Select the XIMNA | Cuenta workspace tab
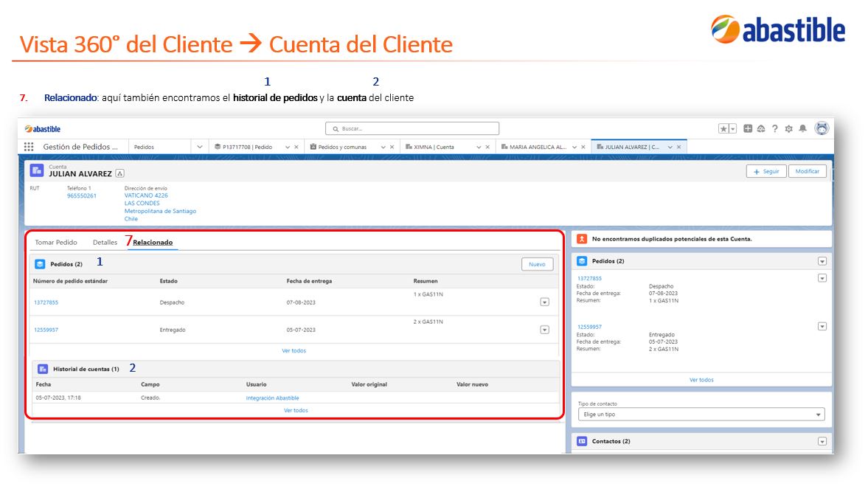 pyautogui.click(x=434, y=147)
